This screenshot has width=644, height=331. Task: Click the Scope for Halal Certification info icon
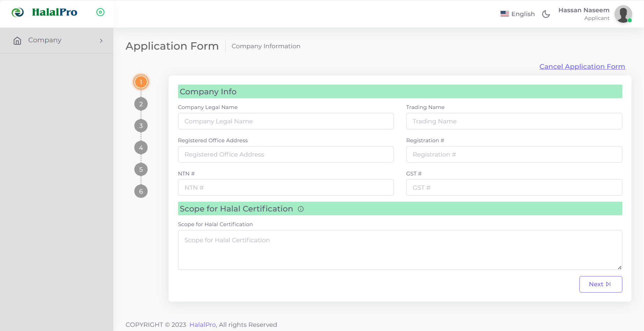click(301, 209)
